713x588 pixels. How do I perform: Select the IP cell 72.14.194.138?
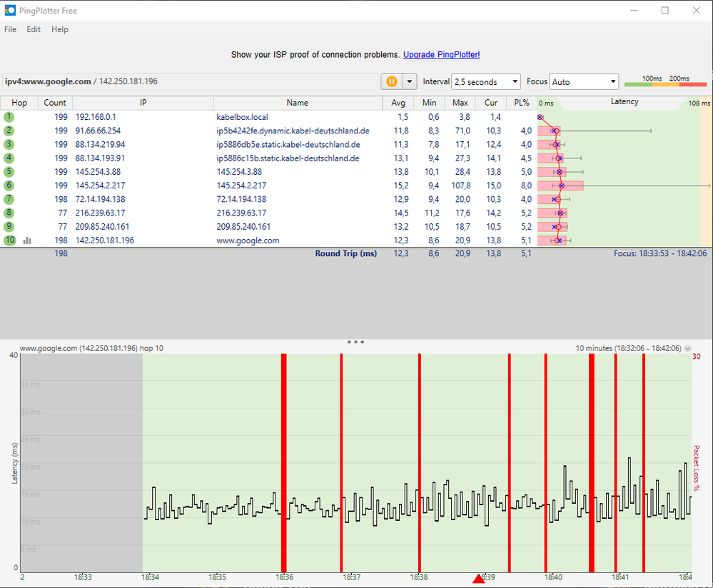coord(101,198)
